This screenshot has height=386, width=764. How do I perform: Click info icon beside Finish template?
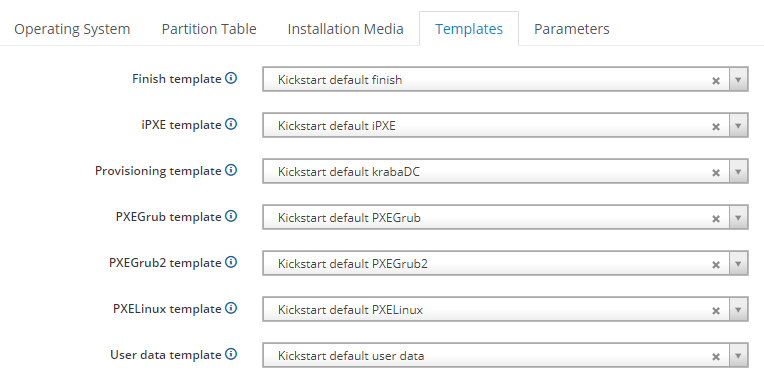coord(231,78)
